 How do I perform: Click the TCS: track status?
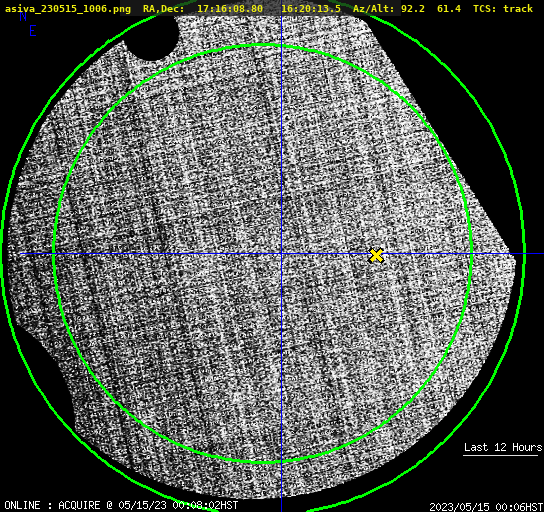click(503, 9)
